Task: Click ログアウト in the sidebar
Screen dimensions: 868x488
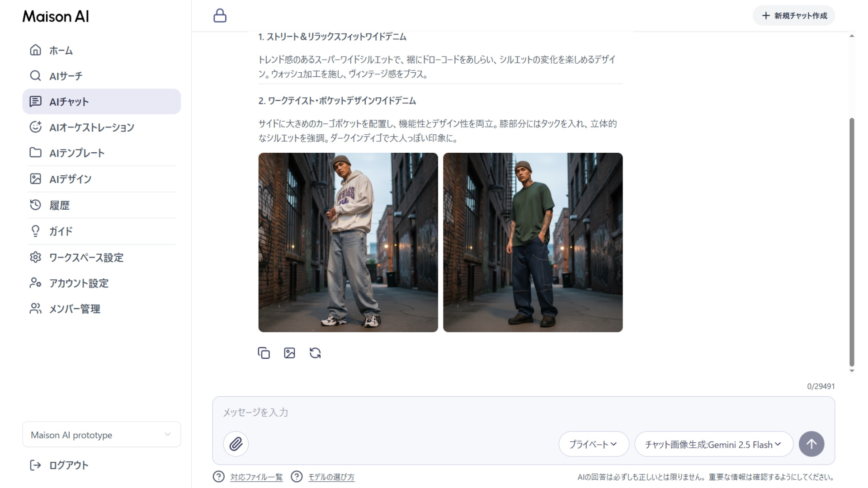Action: click(68, 465)
